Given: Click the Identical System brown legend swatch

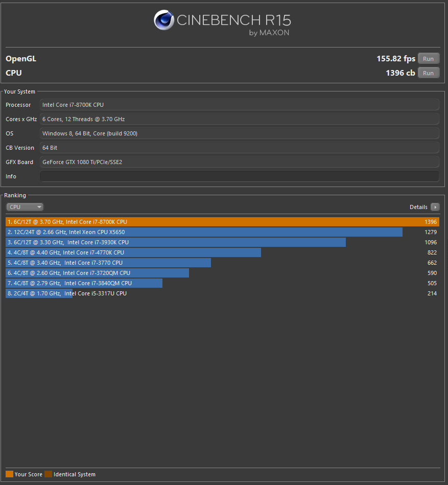Looking at the screenshot, I should [48, 474].
